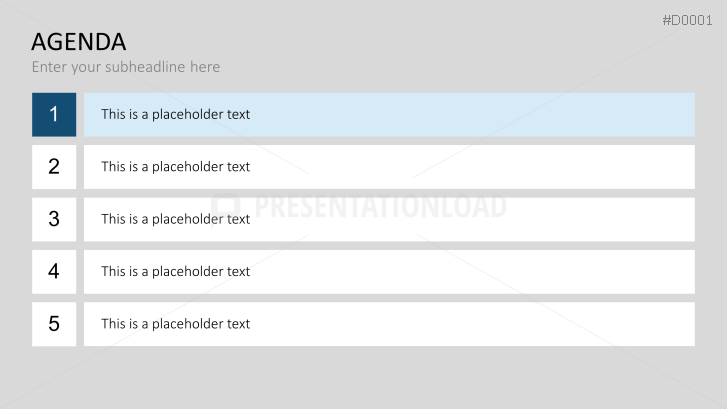Viewport: 727px width, 409px height.
Task: Select the dark blue number 1 box
Action: pos(54,114)
